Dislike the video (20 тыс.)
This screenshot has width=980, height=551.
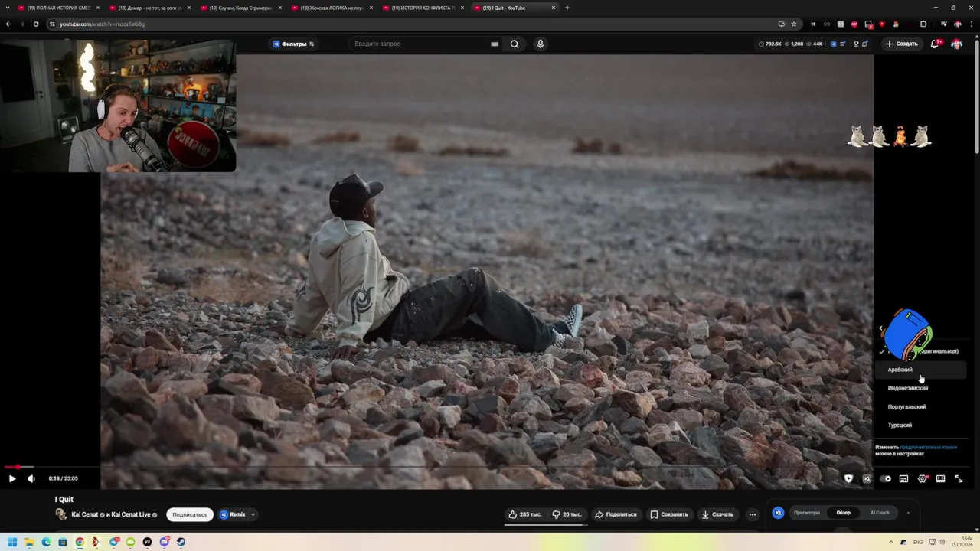click(x=567, y=514)
